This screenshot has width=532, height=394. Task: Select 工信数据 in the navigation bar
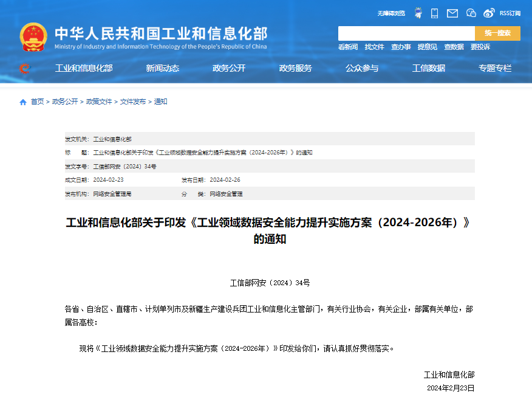pyautogui.click(x=428, y=68)
